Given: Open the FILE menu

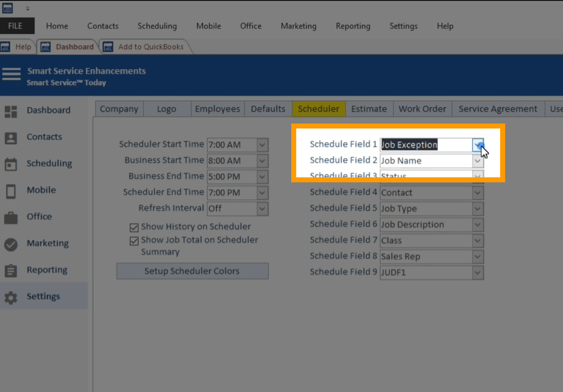Looking at the screenshot, I should pyautogui.click(x=16, y=26).
